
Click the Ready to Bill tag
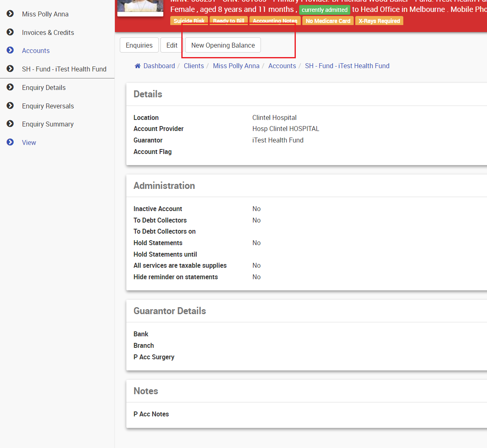pos(229,21)
